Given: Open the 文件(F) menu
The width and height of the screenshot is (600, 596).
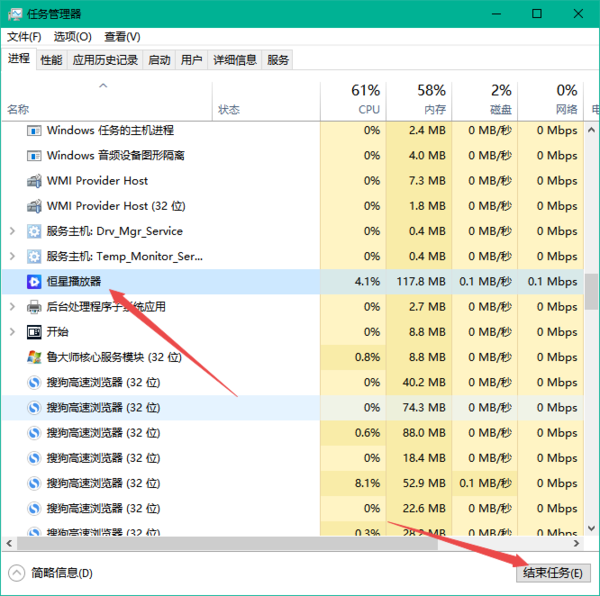Looking at the screenshot, I should 24,37.
